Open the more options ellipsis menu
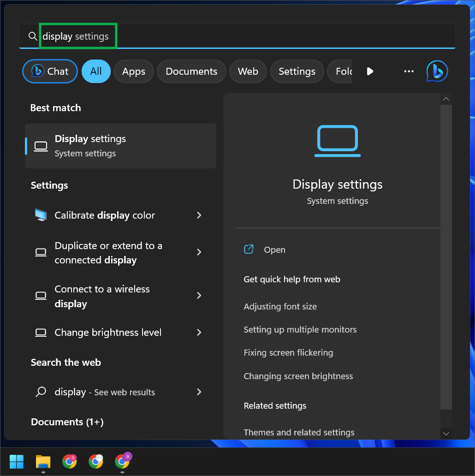 point(409,71)
